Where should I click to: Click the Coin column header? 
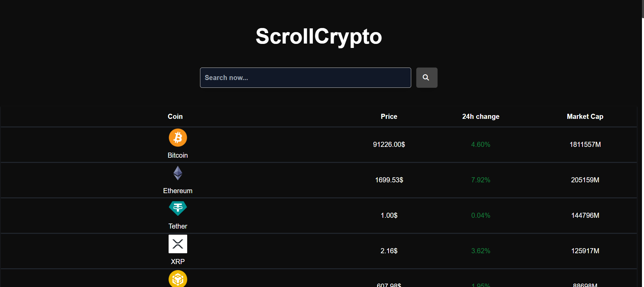coord(175,116)
